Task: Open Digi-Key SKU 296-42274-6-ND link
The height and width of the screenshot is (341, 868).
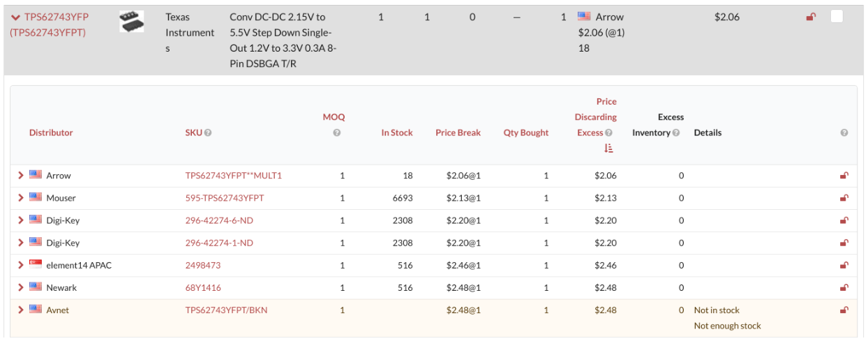Action: point(219,220)
